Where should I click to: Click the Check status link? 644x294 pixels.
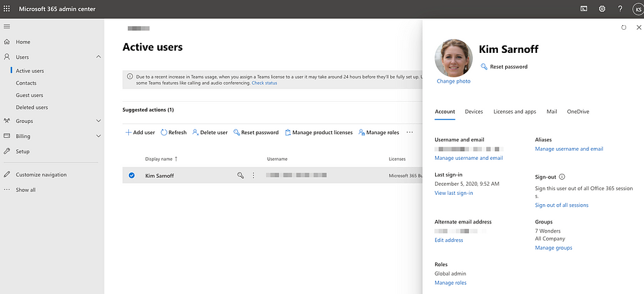[264, 83]
